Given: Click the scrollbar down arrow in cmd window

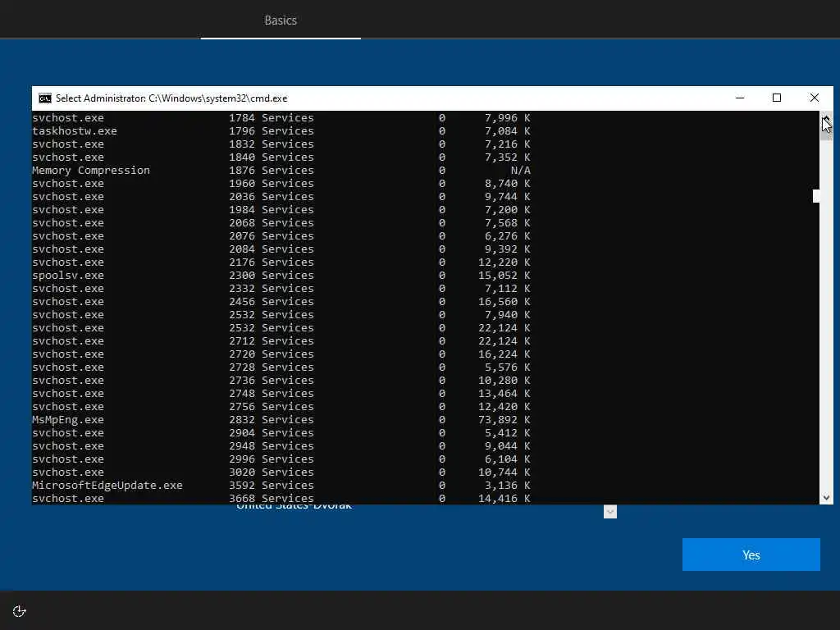Looking at the screenshot, I should [x=826, y=498].
